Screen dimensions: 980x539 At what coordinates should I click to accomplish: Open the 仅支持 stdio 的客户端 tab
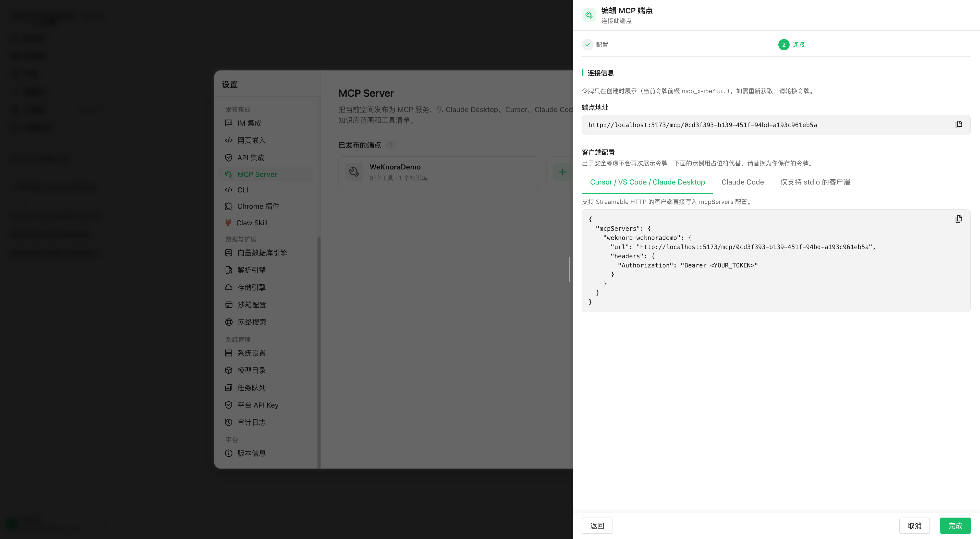pos(815,182)
